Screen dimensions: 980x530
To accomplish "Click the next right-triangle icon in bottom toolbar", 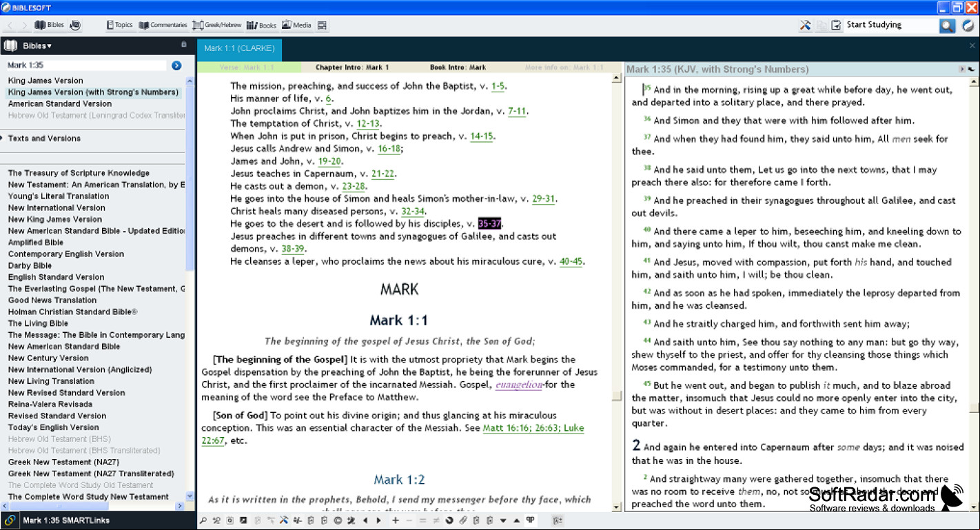I will [379, 520].
